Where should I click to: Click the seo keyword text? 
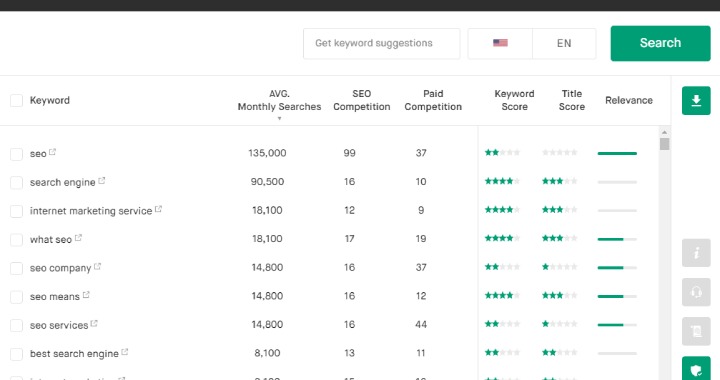pos(38,154)
